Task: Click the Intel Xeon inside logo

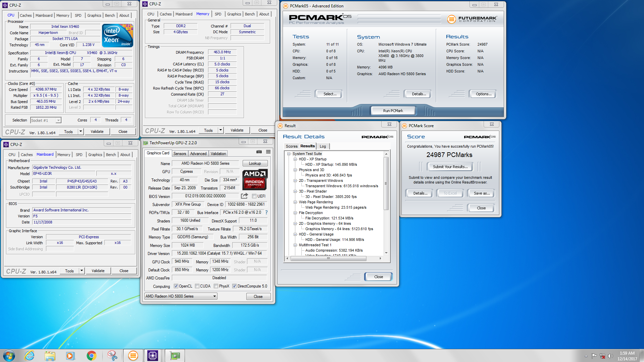Action: point(117,36)
